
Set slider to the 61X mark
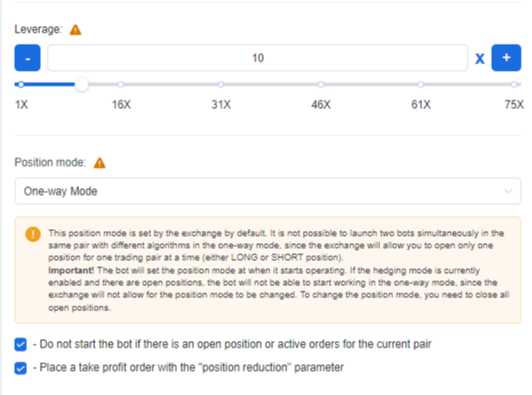[421, 84]
